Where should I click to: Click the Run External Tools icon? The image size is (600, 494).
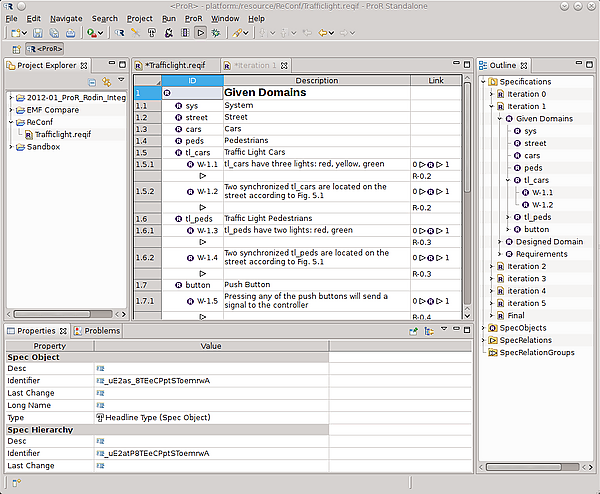pos(91,33)
